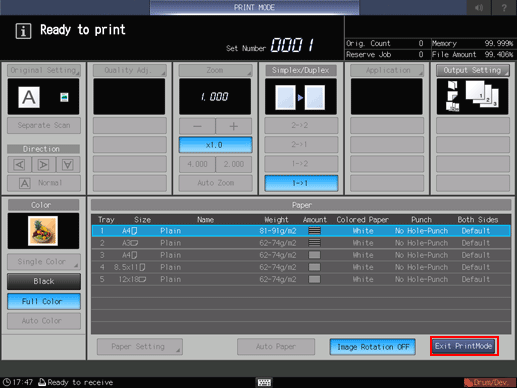Select Black color mode
Screen dimensions: 517x388
[44, 281]
